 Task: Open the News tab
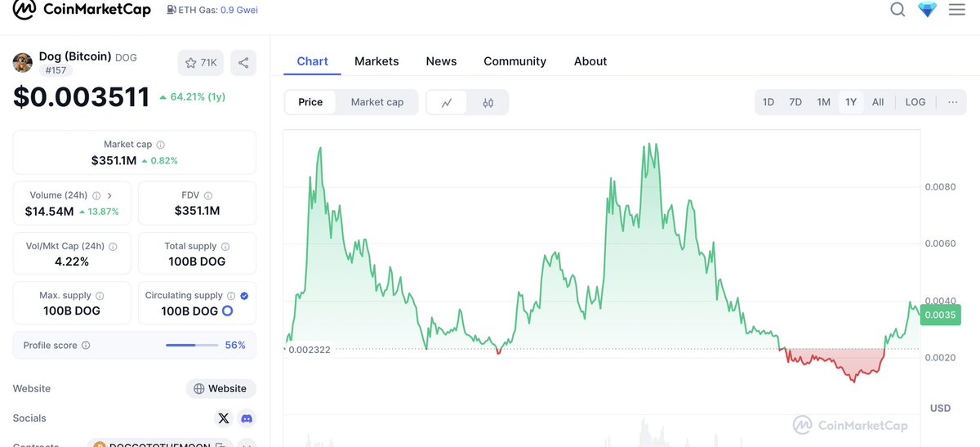(x=441, y=61)
